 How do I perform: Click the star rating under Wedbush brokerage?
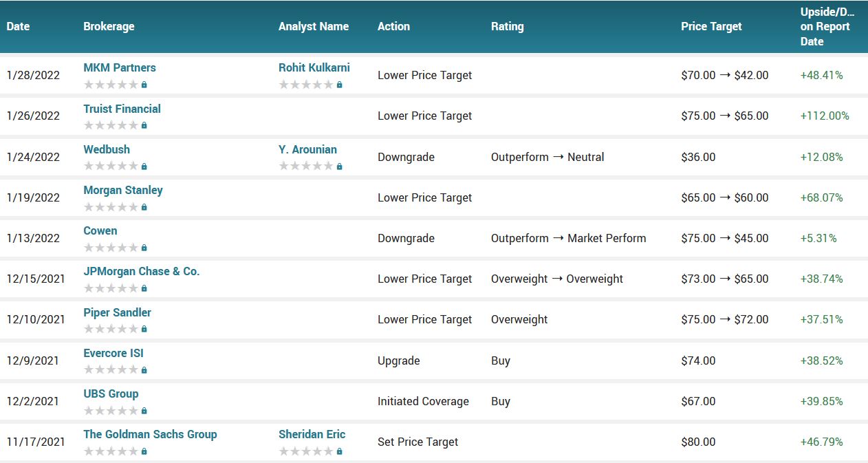click(x=111, y=166)
